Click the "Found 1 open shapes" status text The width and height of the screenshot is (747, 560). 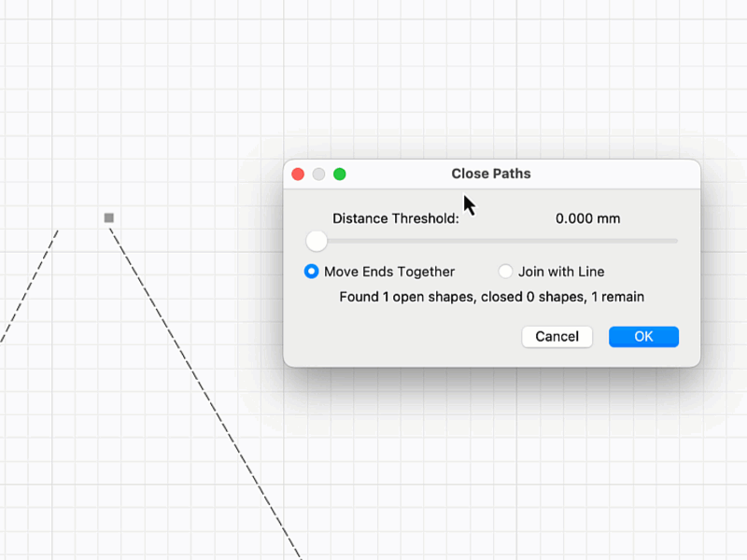tap(491, 297)
